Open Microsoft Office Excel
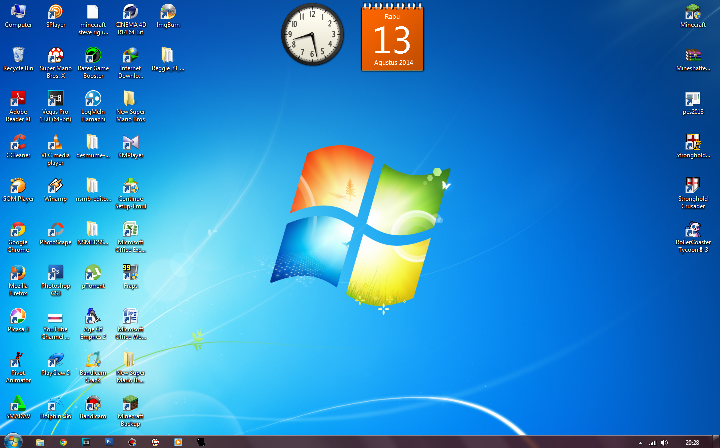Screen dimensions: 720x448 pos(131,237)
